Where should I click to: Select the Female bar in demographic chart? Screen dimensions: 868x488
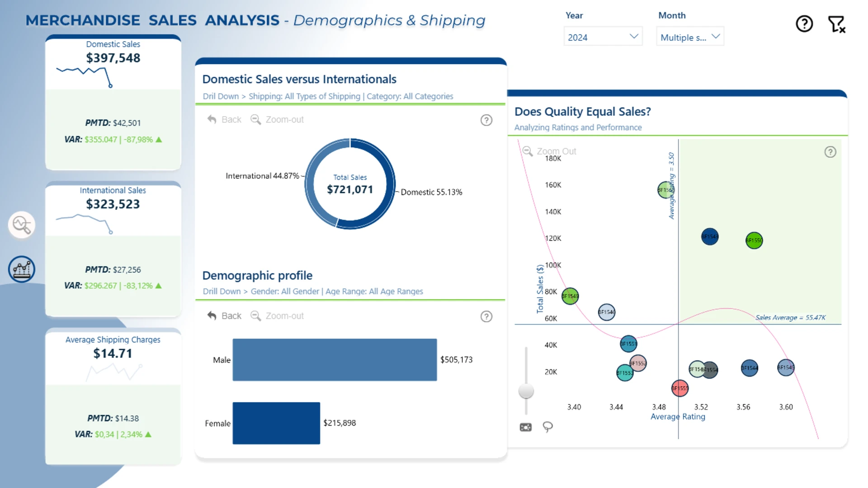[276, 423]
